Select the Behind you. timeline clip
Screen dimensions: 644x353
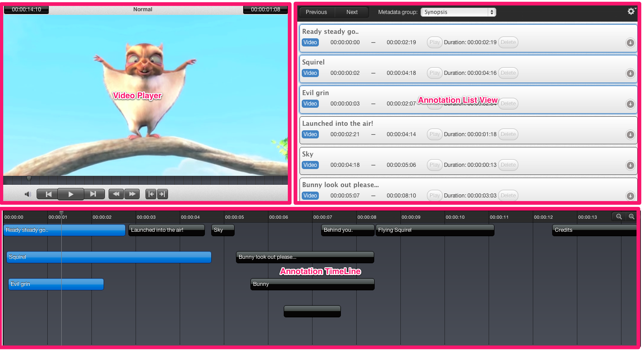coord(348,230)
